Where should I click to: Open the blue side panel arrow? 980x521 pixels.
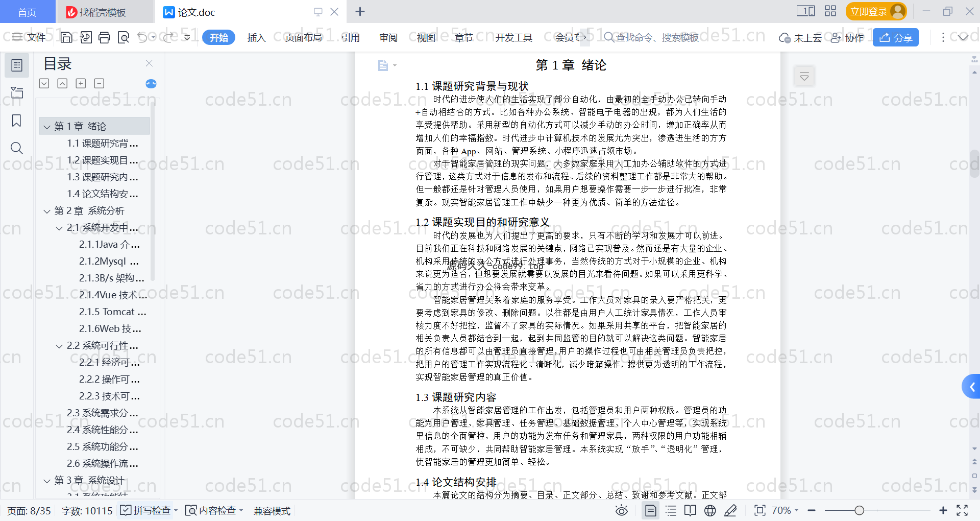[971, 387]
